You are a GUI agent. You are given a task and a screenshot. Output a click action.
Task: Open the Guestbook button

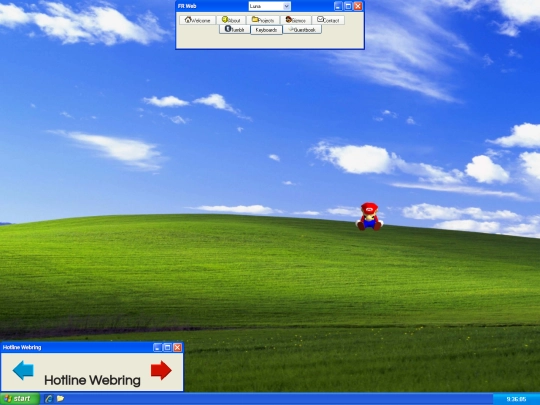tap(302, 30)
